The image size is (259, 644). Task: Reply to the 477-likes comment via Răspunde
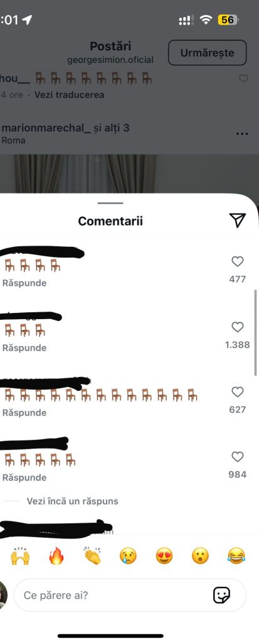click(x=24, y=283)
